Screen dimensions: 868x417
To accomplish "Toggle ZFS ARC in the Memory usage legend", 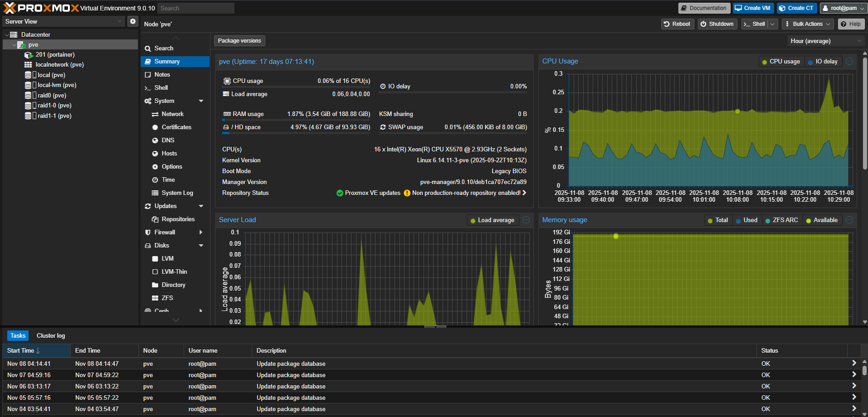I will 781,220.
